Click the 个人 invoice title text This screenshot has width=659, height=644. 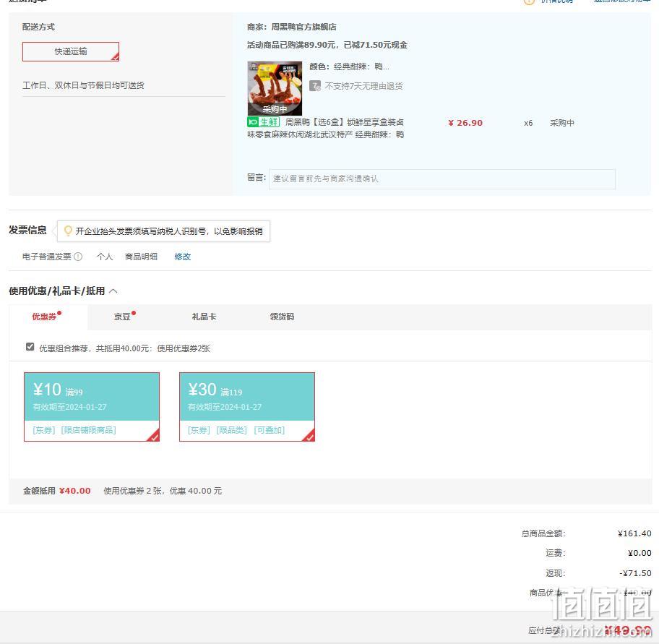click(x=105, y=257)
